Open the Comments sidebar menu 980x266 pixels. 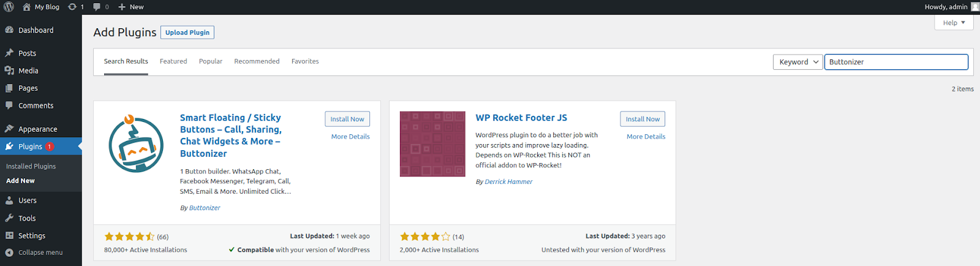[41, 105]
